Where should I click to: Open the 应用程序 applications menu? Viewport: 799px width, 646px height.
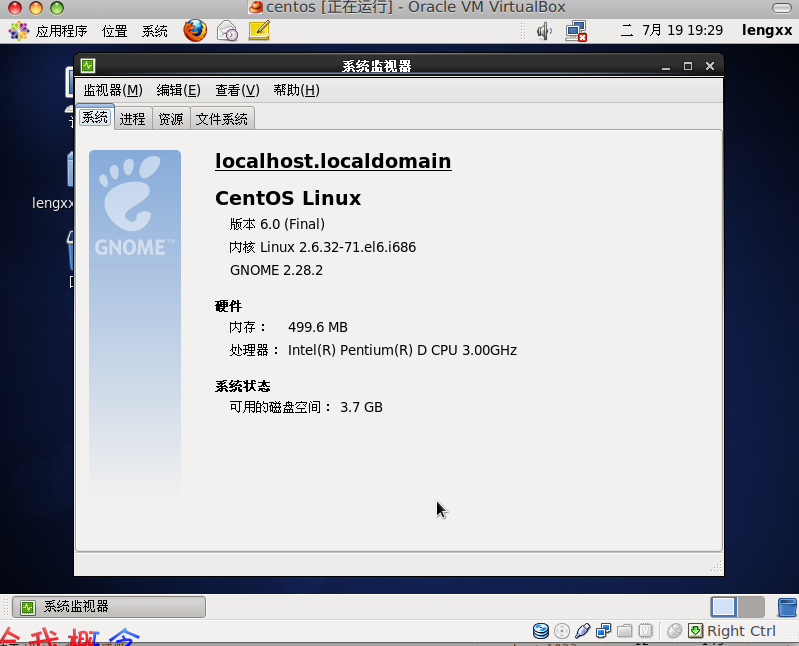click(61, 31)
